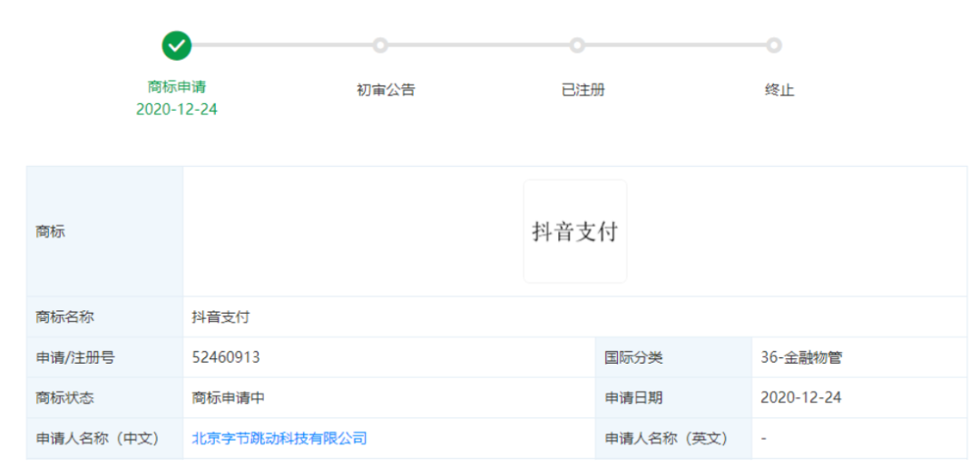Click the registration number 52460913
Screen dimensions: 980x467
point(226,357)
